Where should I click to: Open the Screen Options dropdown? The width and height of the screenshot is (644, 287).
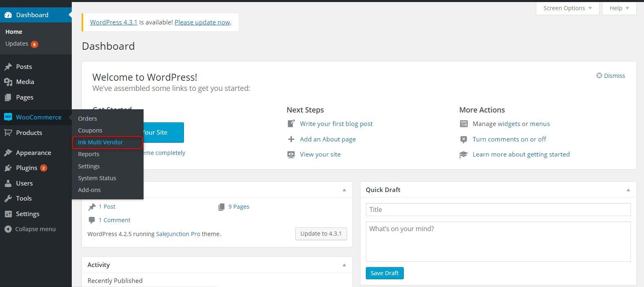pyautogui.click(x=567, y=8)
